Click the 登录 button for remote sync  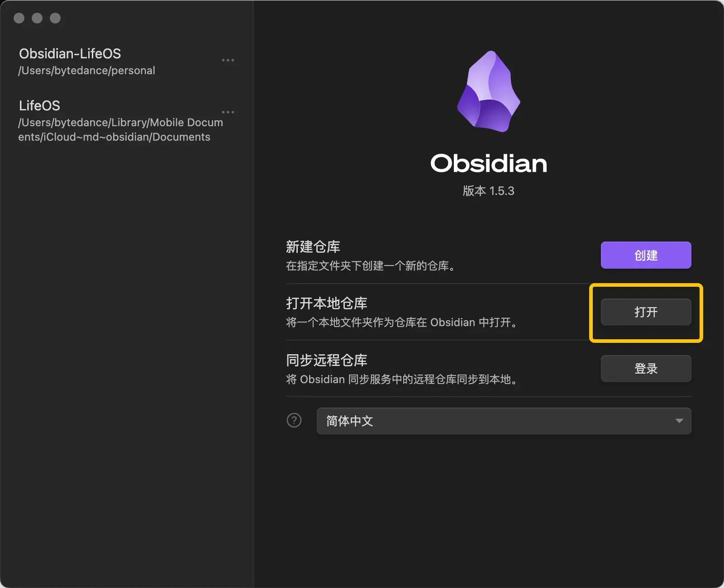pyautogui.click(x=646, y=369)
